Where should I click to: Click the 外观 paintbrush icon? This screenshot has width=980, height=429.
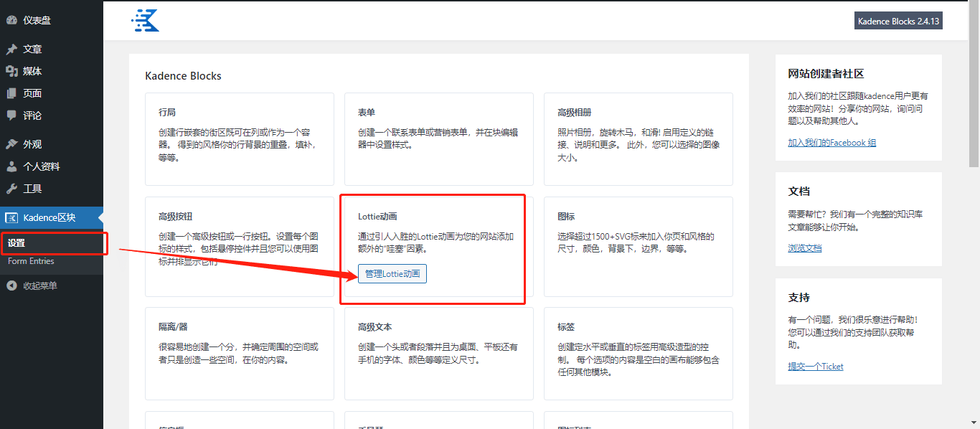coord(11,144)
